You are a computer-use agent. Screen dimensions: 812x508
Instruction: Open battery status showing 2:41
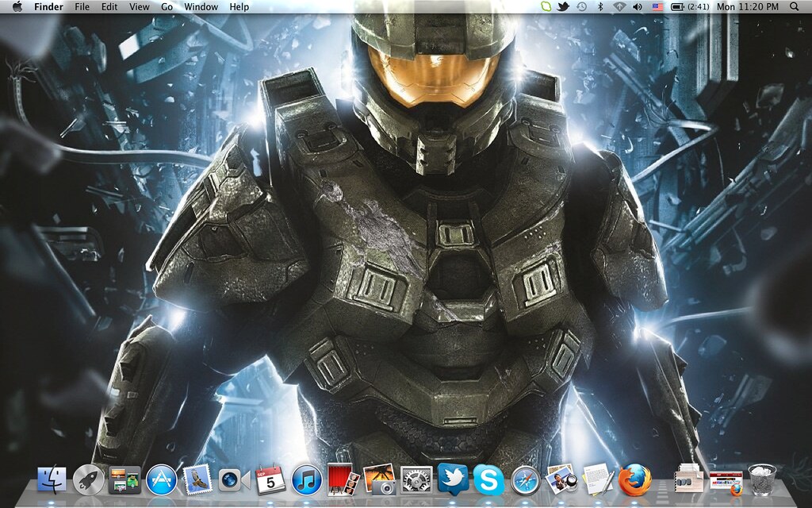689,6
